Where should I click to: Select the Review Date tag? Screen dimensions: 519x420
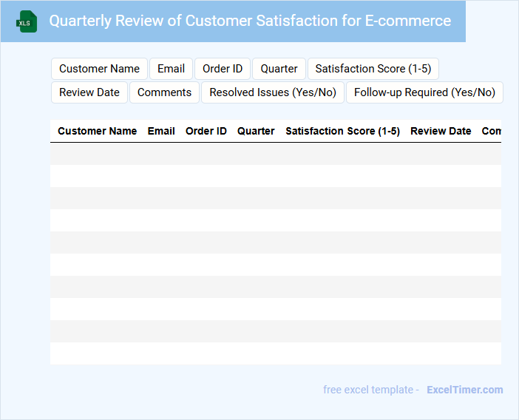(x=89, y=92)
